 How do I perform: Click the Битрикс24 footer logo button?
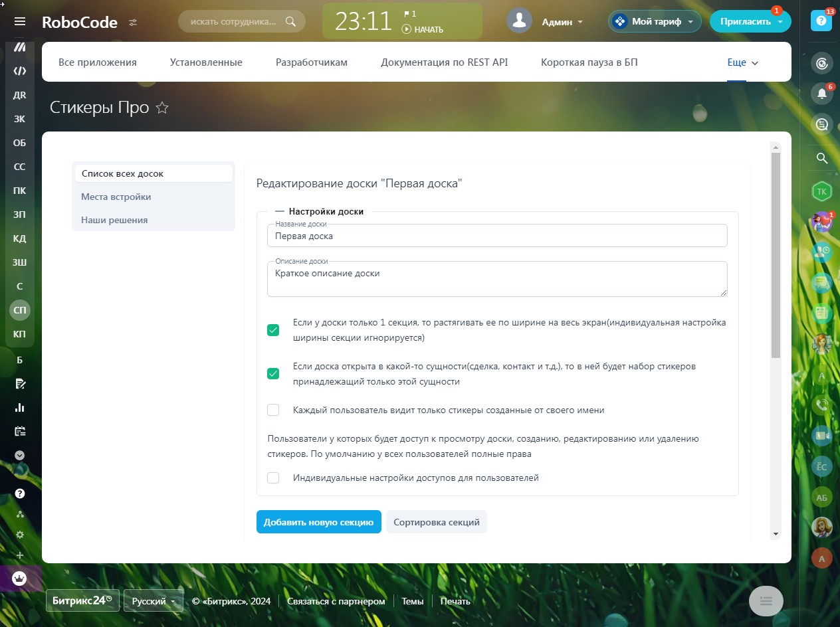[x=82, y=600]
